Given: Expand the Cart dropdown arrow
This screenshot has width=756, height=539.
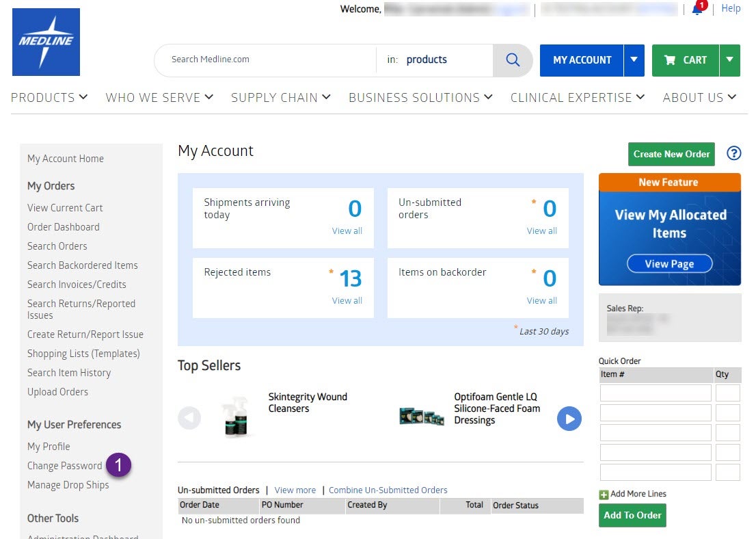Looking at the screenshot, I should pos(729,60).
